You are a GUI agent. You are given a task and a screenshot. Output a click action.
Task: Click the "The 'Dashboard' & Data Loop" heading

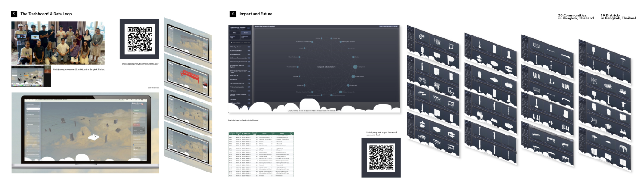click(x=46, y=14)
